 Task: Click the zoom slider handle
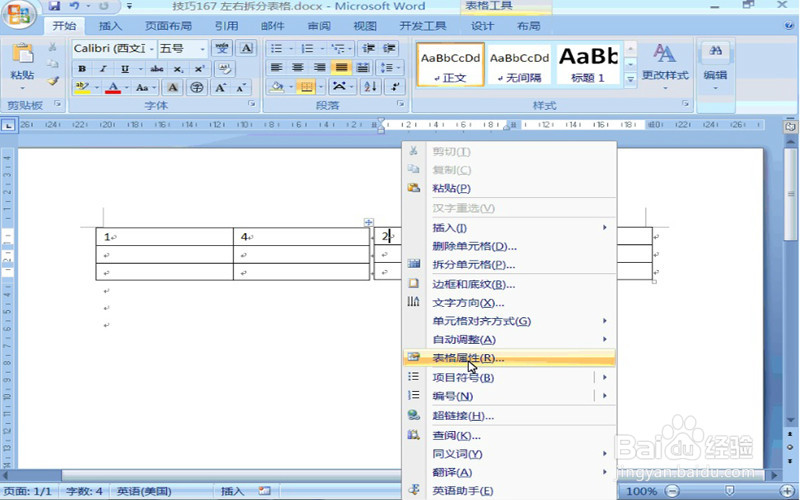click(x=729, y=492)
